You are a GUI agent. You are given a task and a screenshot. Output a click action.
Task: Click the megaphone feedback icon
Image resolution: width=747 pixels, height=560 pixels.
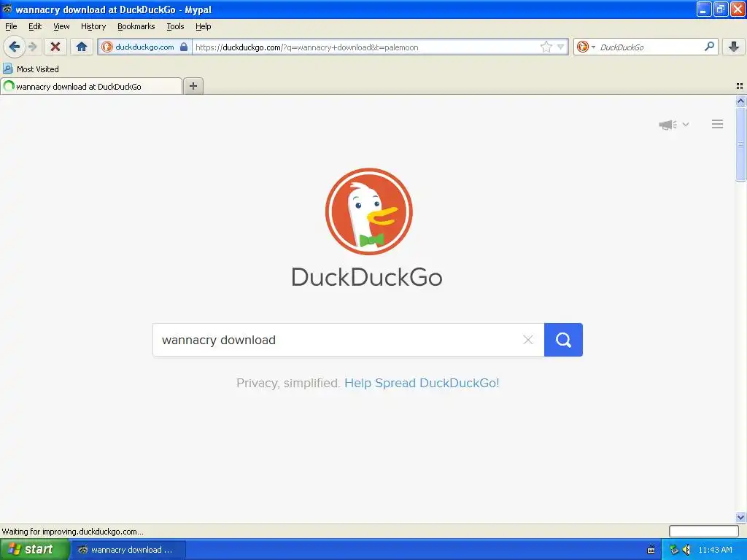coord(667,124)
